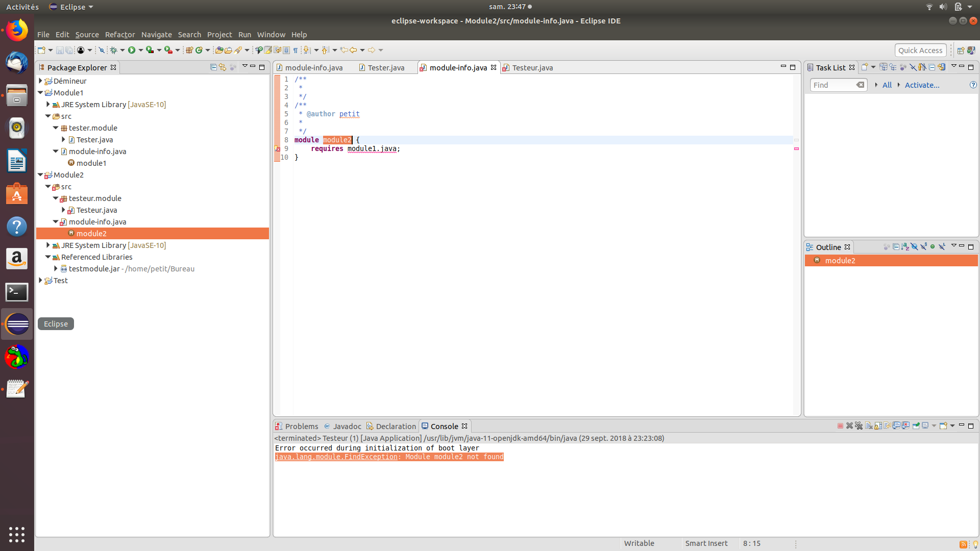Clear the Console output with the double-X icon
This screenshot has height=551, width=980.
[x=859, y=425]
